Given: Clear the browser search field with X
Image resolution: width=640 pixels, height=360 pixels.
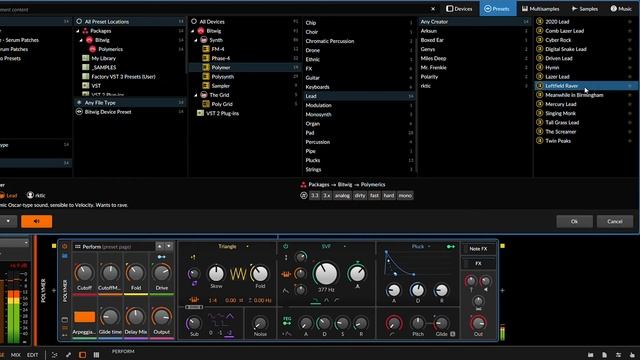Looking at the screenshot, I should [433, 9].
